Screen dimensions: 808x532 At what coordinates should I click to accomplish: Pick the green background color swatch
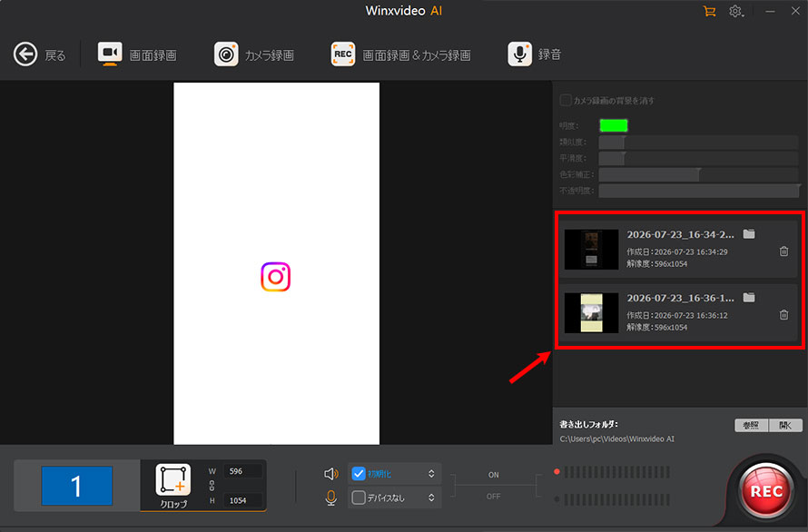[613, 125]
